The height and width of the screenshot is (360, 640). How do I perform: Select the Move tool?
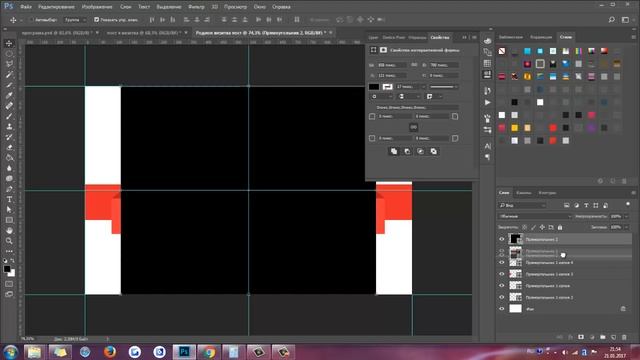pyautogui.click(x=9, y=43)
